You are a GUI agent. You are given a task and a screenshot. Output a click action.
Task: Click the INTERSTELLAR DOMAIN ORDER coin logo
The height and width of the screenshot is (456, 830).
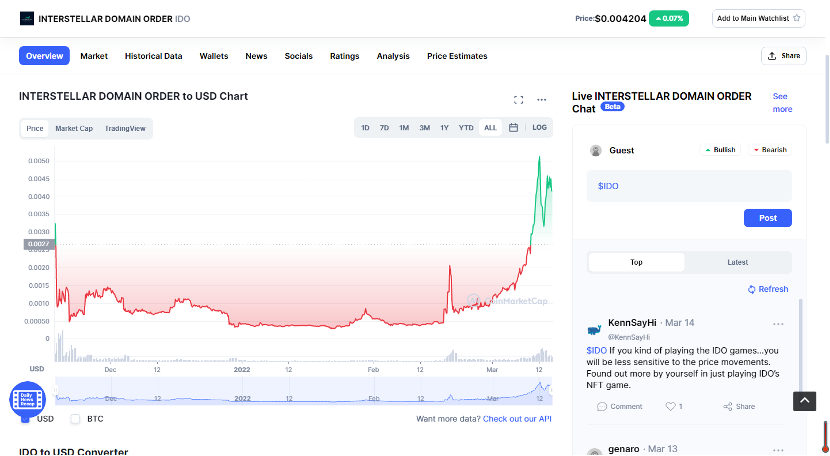coord(26,19)
